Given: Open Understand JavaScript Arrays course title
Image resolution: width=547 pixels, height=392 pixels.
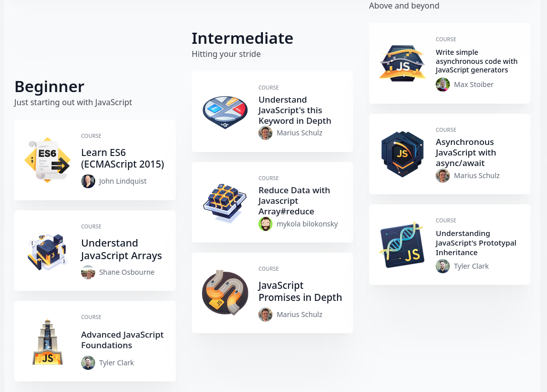Looking at the screenshot, I should point(121,249).
